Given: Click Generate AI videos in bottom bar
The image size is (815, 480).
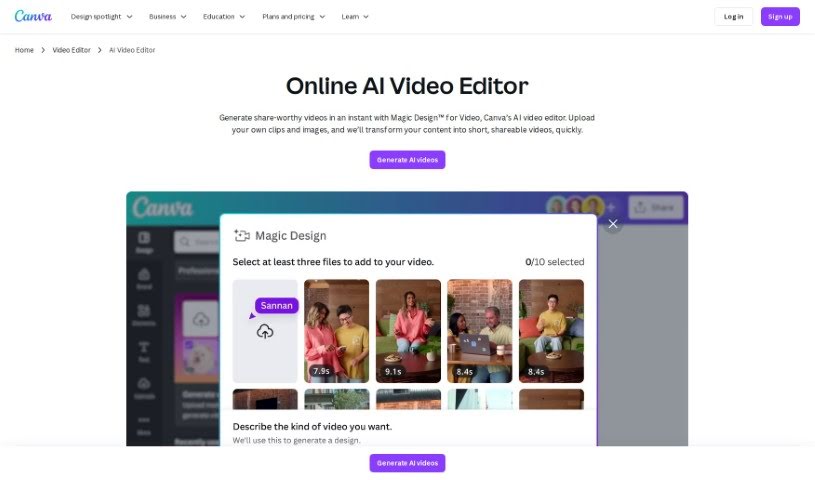Looking at the screenshot, I should click(x=407, y=463).
